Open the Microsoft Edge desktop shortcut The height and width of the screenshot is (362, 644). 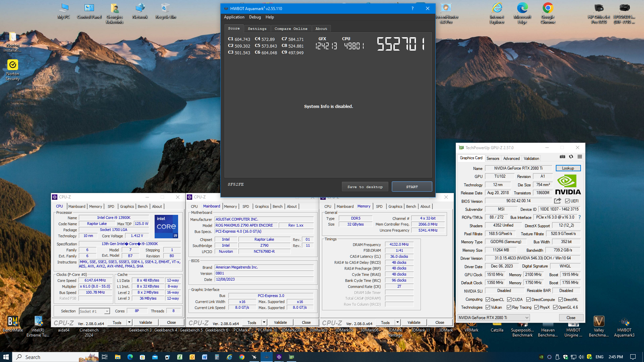click(522, 13)
